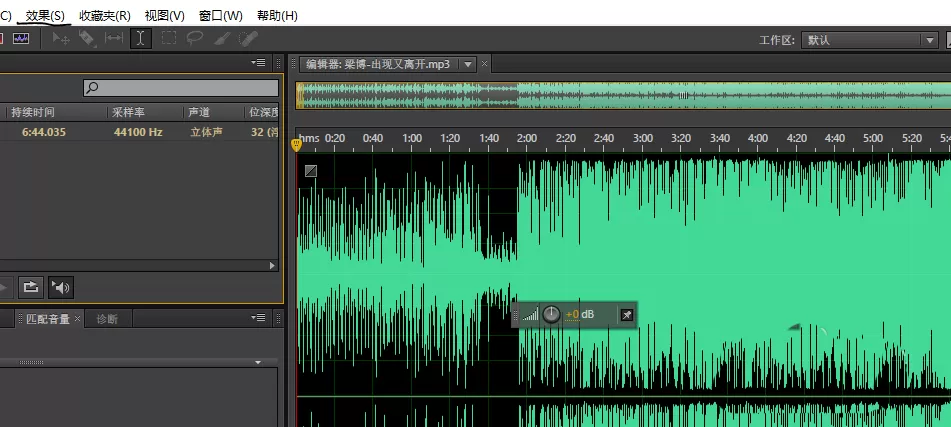The height and width of the screenshot is (427, 951).
Task: Click the yellow playhead marker
Action: point(296,145)
